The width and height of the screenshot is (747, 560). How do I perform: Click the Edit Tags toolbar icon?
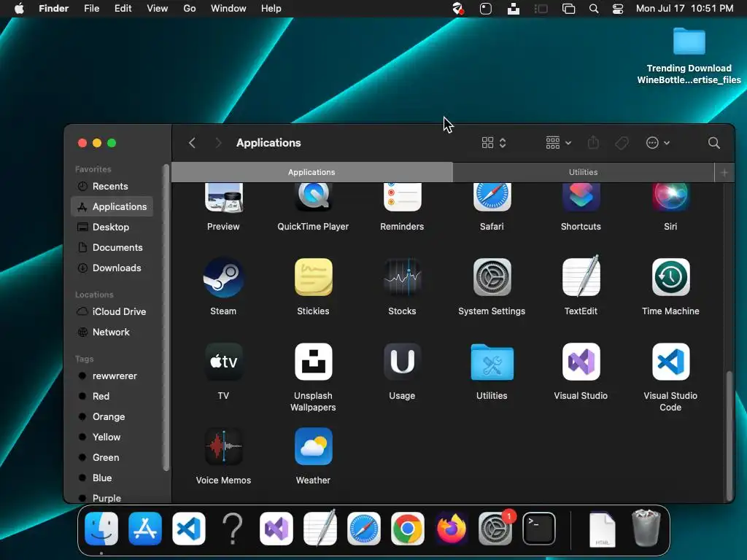(x=622, y=143)
